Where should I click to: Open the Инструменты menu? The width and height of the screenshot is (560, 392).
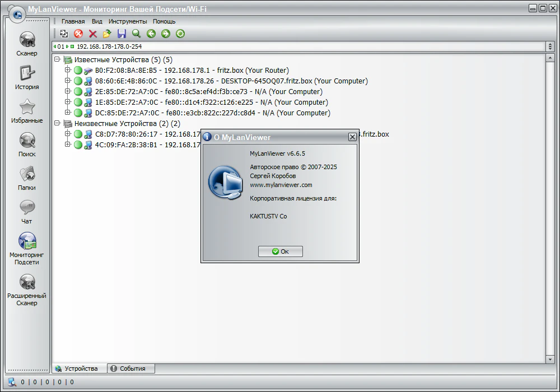pyautogui.click(x=128, y=21)
